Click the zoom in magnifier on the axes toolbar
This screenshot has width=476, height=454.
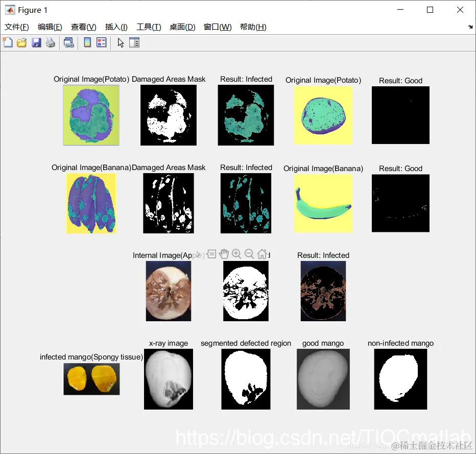(236, 254)
